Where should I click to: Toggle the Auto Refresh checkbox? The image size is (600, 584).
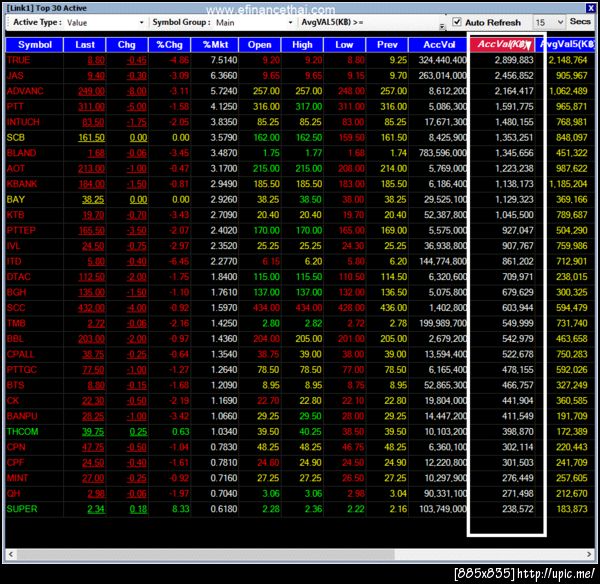click(x=457, y=22)
